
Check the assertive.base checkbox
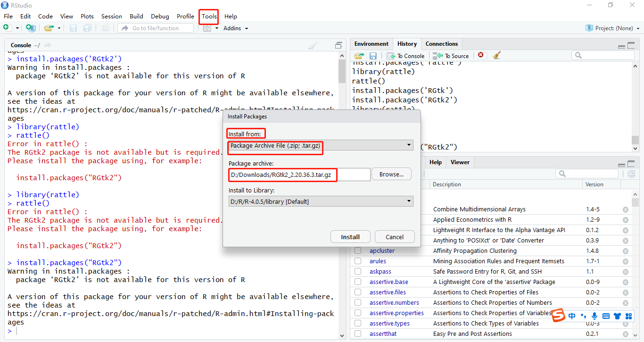pyautogui.click(x=357, y=282)
